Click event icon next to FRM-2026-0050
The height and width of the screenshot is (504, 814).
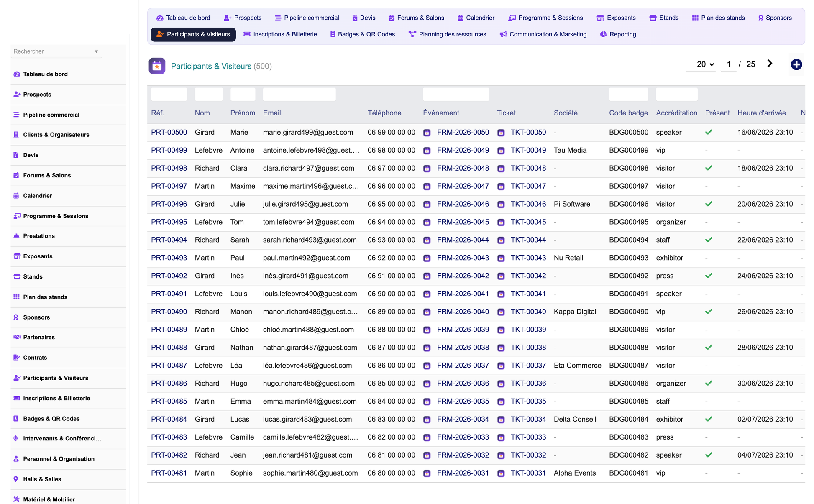point(427,133)
